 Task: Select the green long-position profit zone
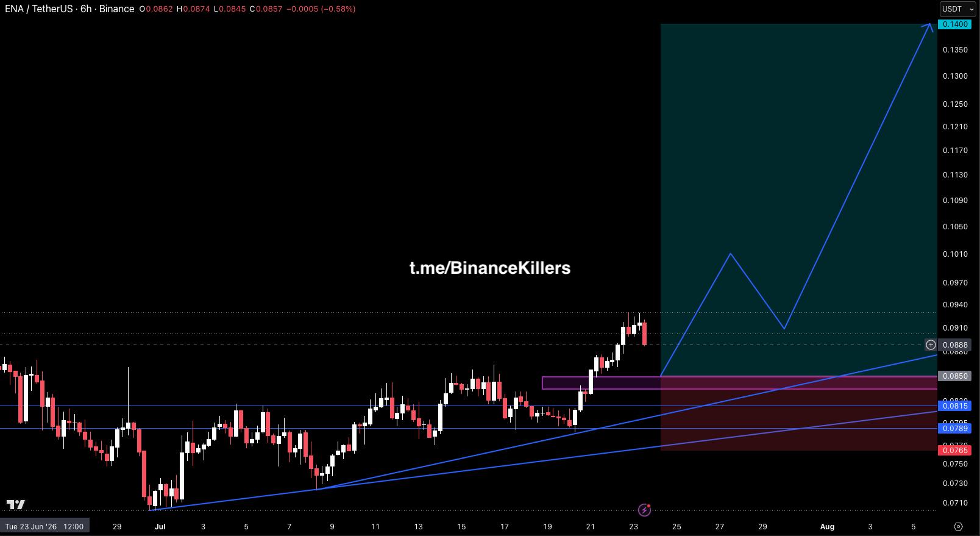point(799,200)
